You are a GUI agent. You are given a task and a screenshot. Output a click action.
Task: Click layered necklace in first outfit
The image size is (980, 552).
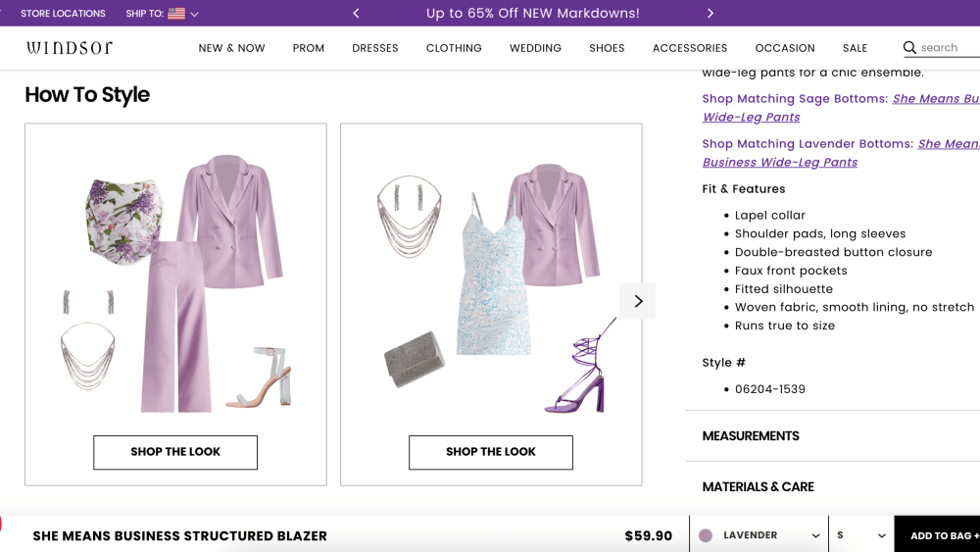click(x=87, y=355)
